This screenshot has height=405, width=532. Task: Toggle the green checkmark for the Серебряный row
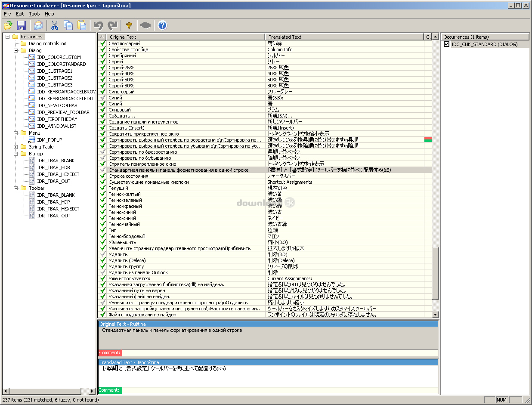click(102, 56)
